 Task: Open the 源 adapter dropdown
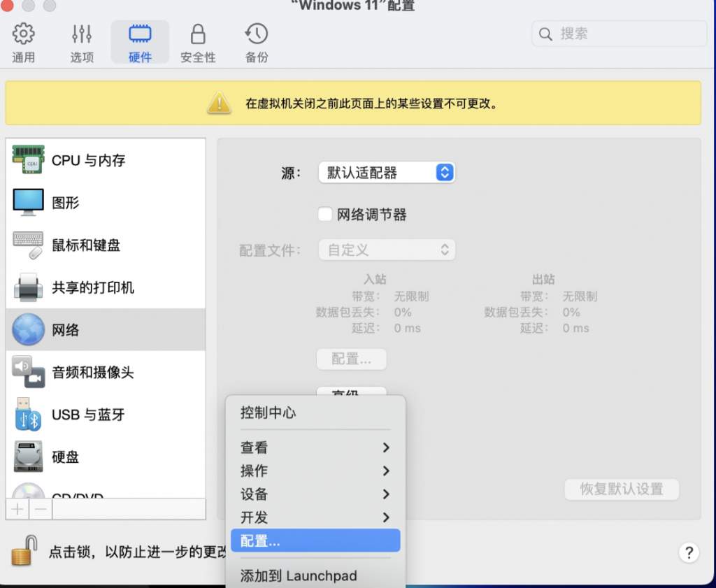387,172
